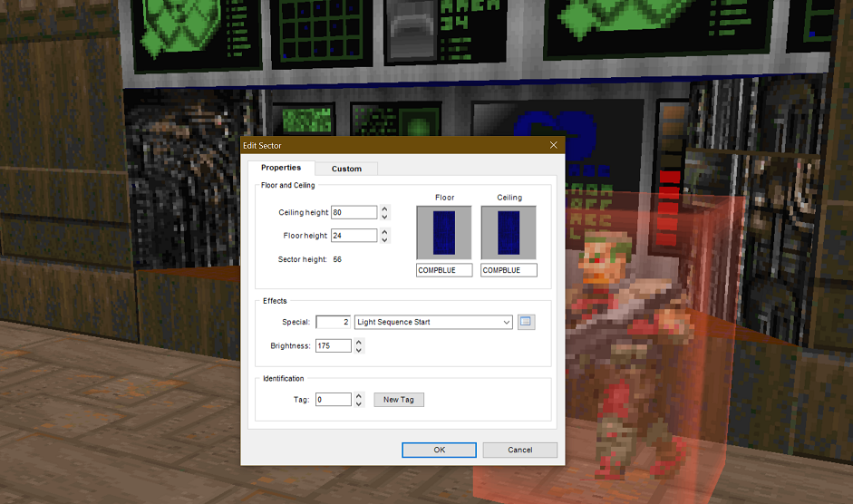Increase tag value with up arrow
Viewport: 853px width, 504px height.
coord(358,396)
